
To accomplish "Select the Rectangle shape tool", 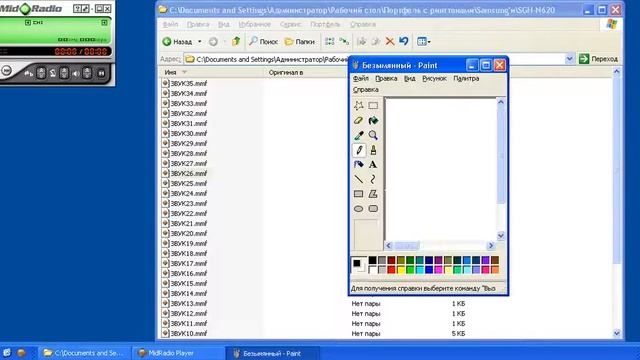I will tap(359, 194).
